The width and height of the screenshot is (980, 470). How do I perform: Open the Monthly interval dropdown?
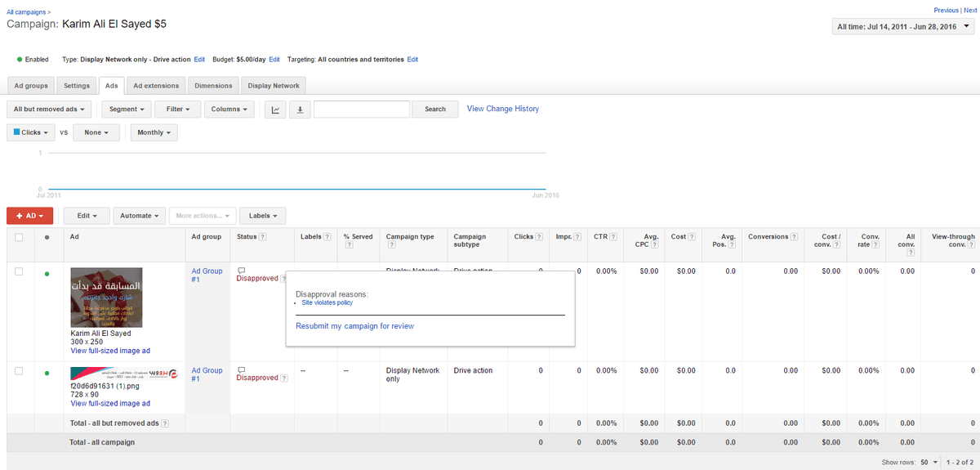154,132
